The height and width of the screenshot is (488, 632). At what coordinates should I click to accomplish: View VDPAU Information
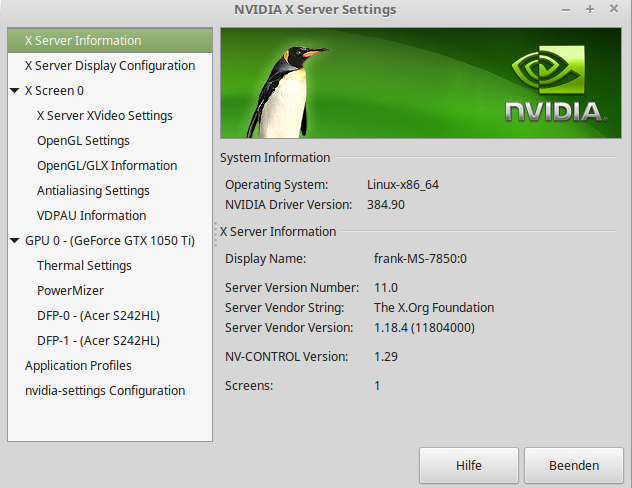point(91,216)
